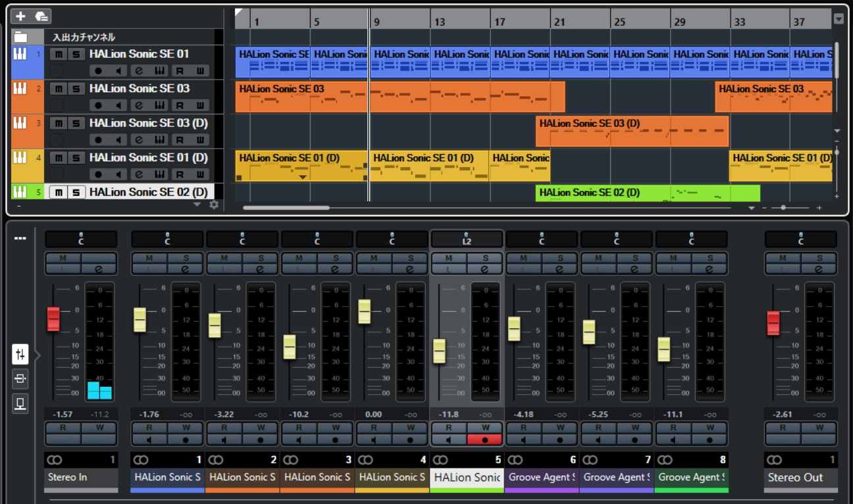
Task: Select the Faders page icon in mixer sidebar
Action: point(20,355)
